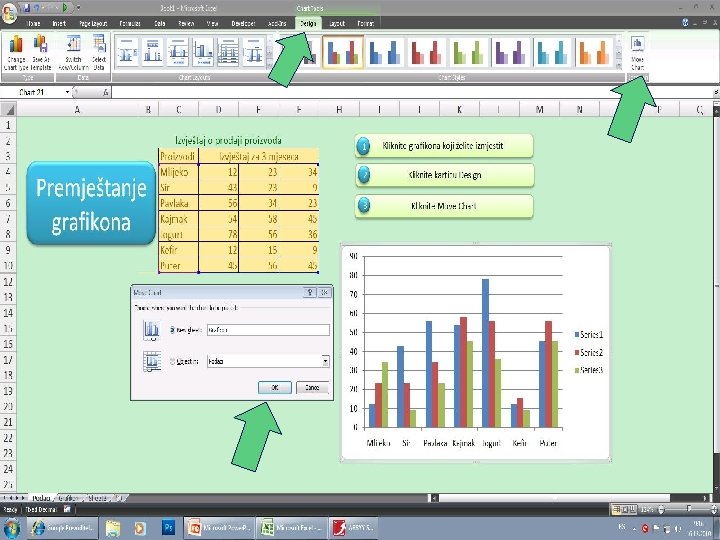Click the 'Kliknite Move Chart' step box
This screenshot has width=720, height=540.
[444, 206]
